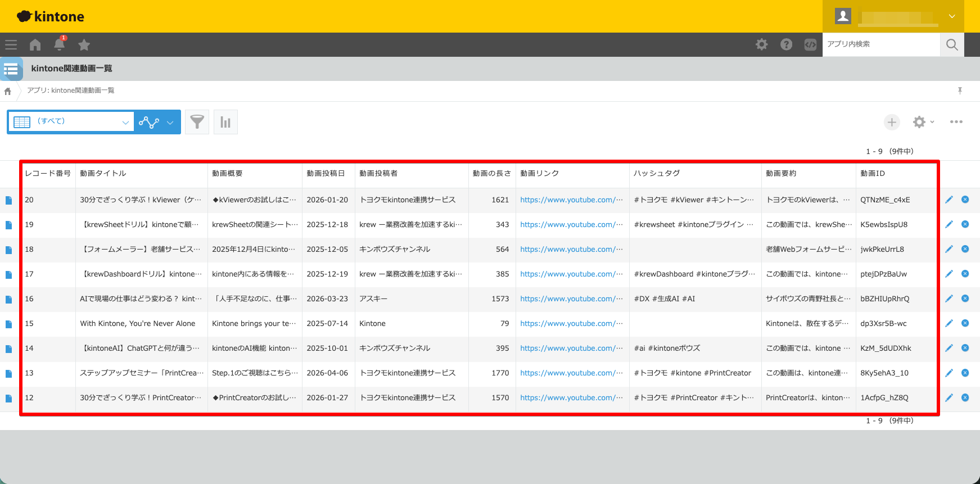Viewport: 980px width, 484px height.
Task: Click the アプリ: kintone関連動画一覧 breadcrumb link
Action: coord(71,91)
